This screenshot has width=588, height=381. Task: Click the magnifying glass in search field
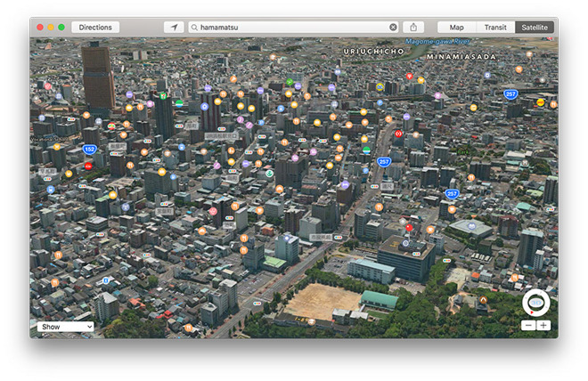pos(194,28)
